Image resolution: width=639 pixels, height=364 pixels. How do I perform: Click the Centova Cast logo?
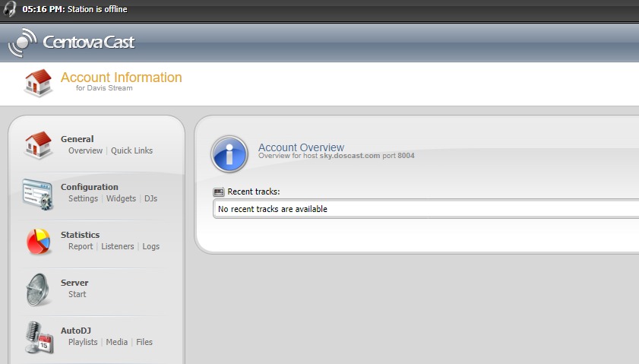[x=71, y=43]
